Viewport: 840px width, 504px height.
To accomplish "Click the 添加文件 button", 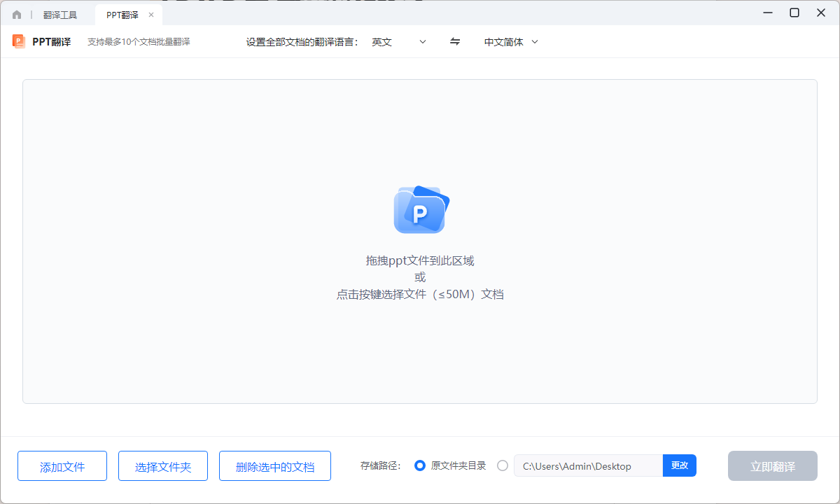I will pyautogui.click(x=62, y=466).
